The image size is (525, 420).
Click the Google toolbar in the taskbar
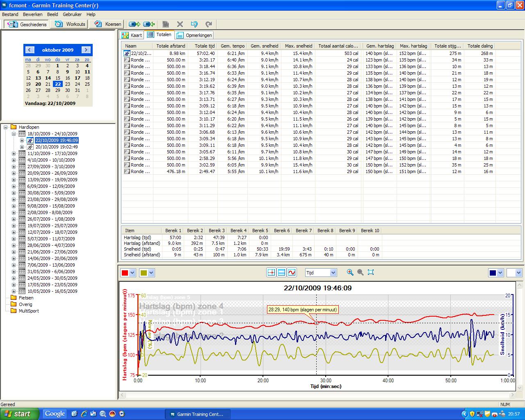coord(55,414)
